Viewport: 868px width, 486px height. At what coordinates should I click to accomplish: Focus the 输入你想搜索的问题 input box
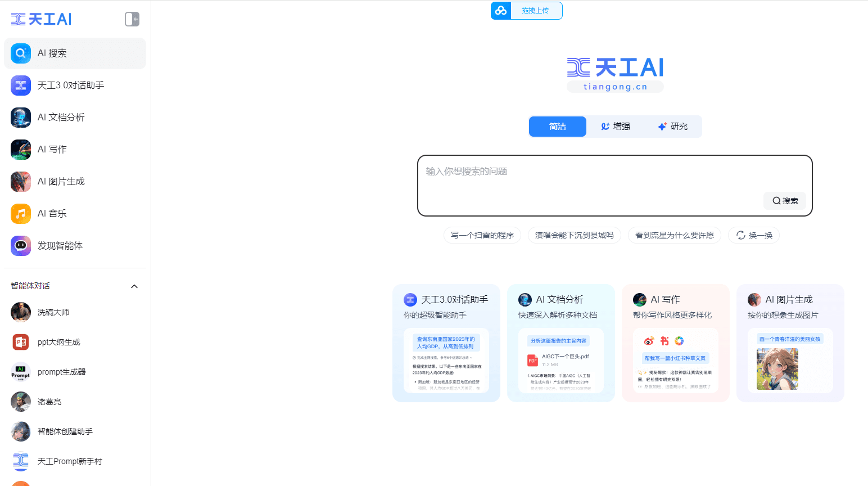click(x=615, y=186)
